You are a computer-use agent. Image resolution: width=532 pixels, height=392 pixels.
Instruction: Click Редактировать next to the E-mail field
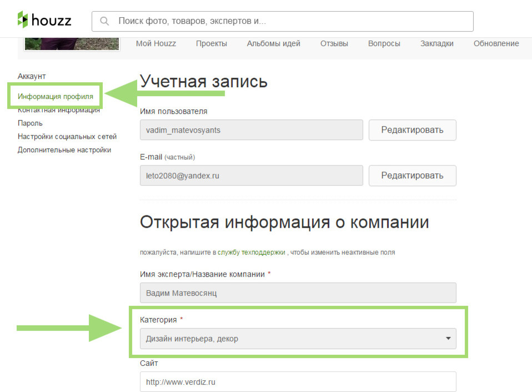point(412,175)
